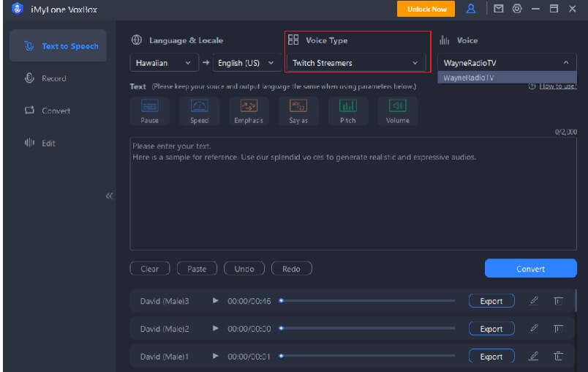Image resolution: width=588 pixels, height=372 pixels.
Task: Apply the Emphasis tool
Action: click(x=249, y=111)
